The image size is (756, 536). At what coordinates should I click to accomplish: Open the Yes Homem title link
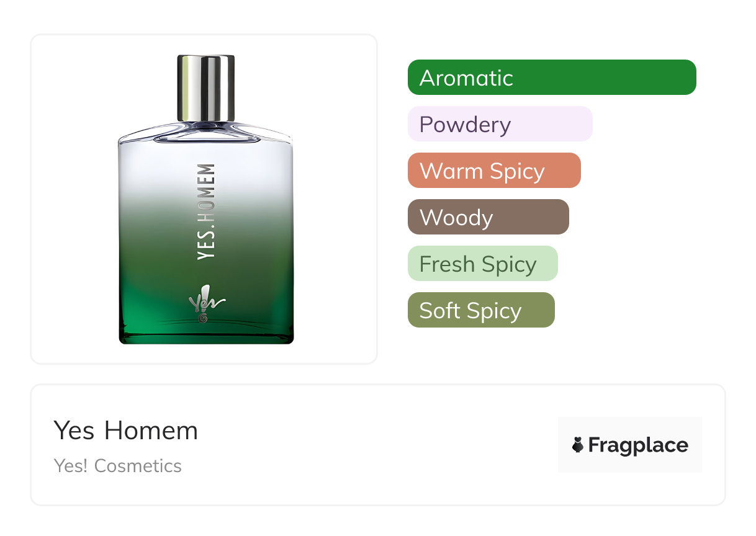pos(126,431)
